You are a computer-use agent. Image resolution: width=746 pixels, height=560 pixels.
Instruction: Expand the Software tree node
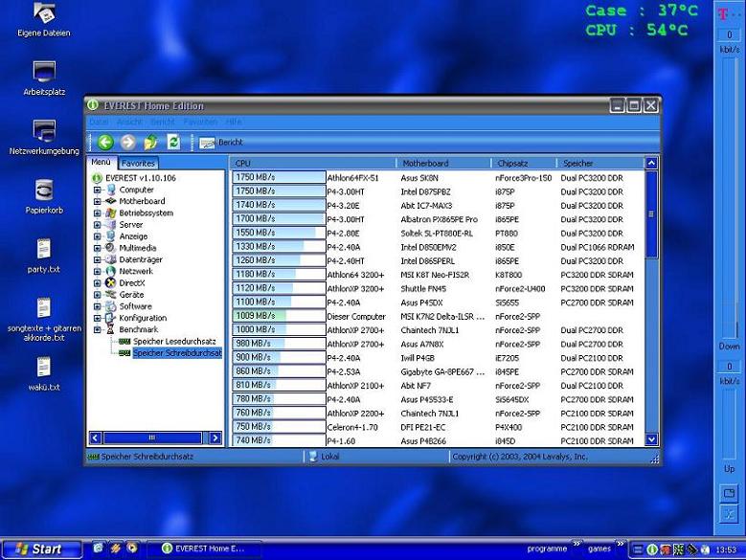tap(98, 306)
